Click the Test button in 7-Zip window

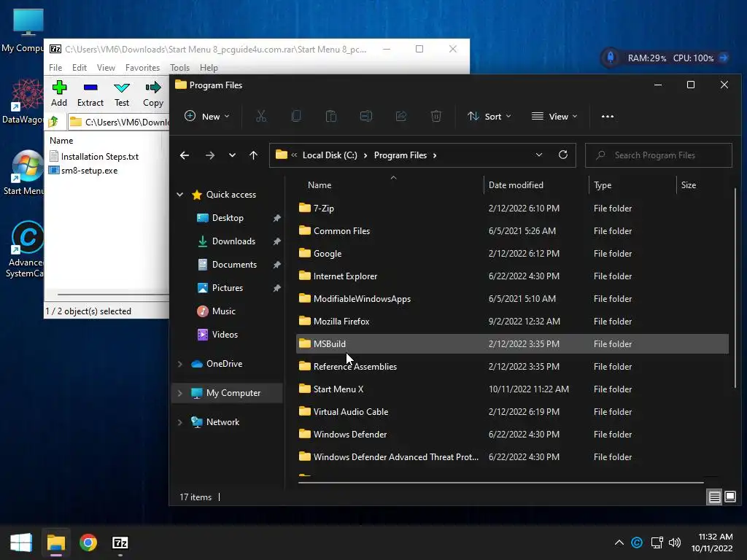pos(122,93)
